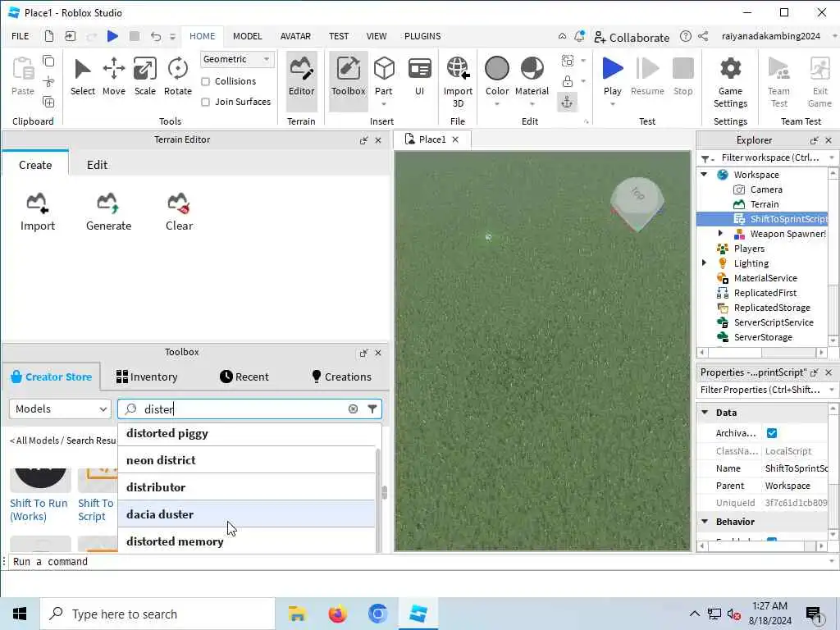Click the Copy icon in Clipboard
Screen dimensions: 840x630
tap(48, 61)
